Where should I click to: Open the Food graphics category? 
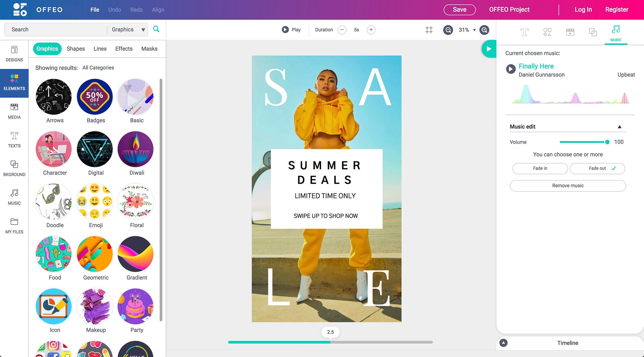tap(54, 258)
